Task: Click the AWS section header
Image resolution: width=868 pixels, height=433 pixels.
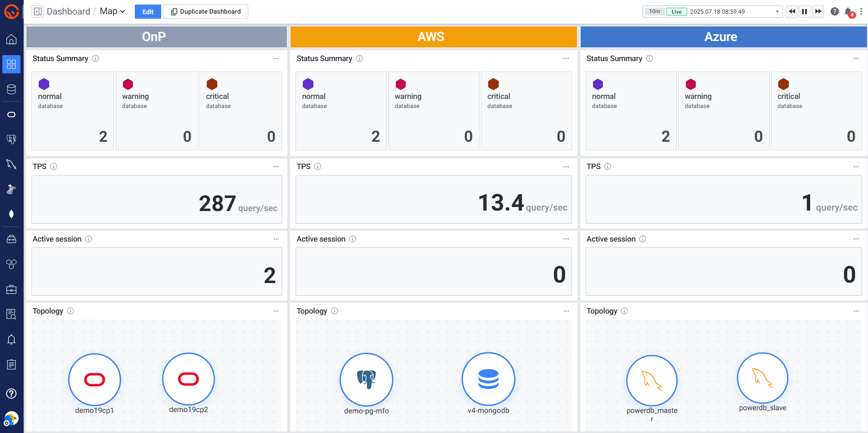Action: (x=434, y=36)
